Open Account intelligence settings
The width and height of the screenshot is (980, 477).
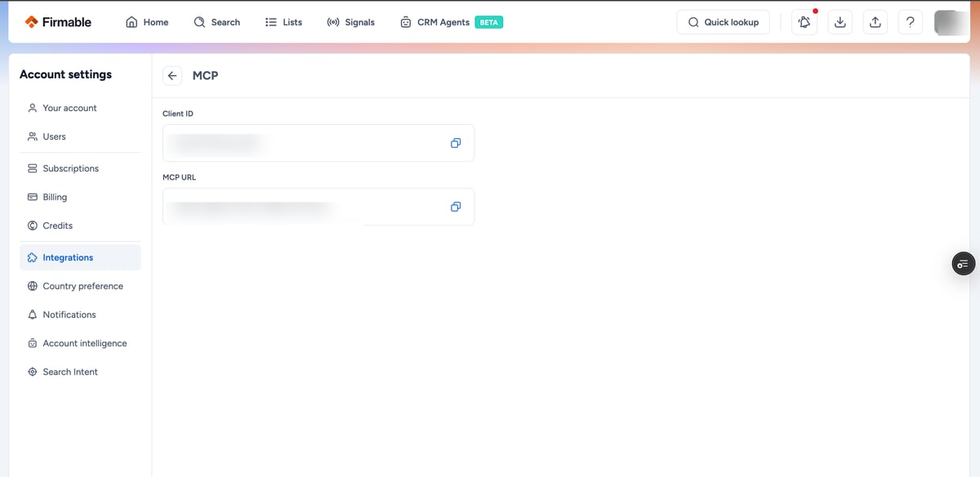pyautogui.click(x=80, y=343)
